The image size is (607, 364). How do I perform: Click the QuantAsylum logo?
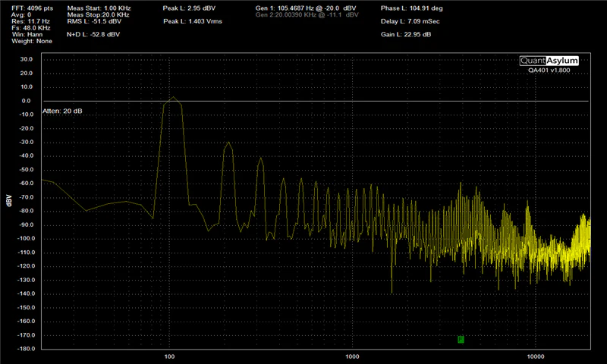[549, 61]
